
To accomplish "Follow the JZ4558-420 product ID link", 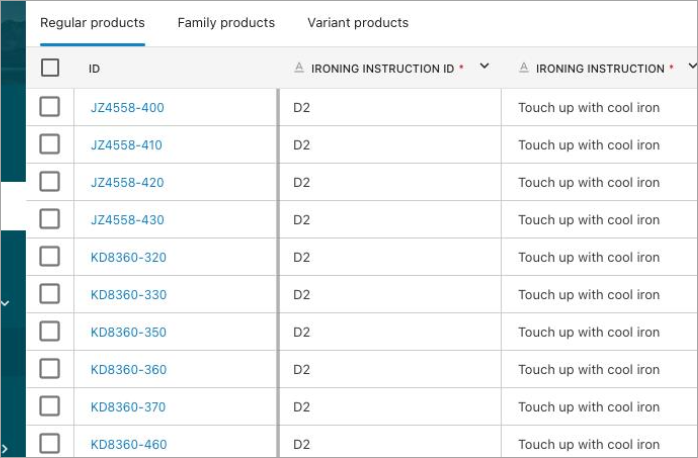I will point(127,182).
